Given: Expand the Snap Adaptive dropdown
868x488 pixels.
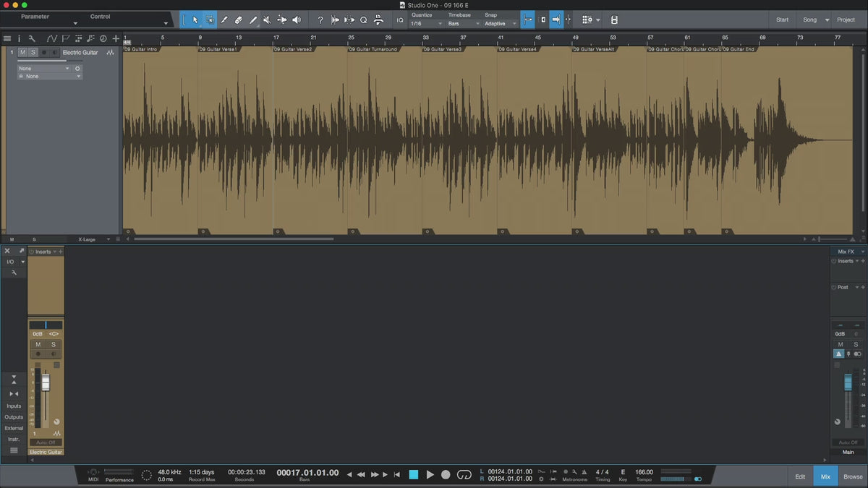Looking at the screenshot, I should click(501, 24).
